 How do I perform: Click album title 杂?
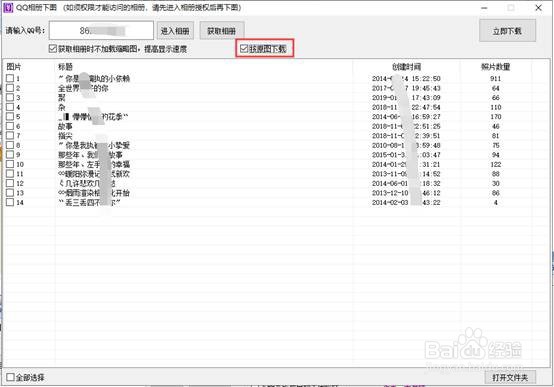[x=62, y=107]
